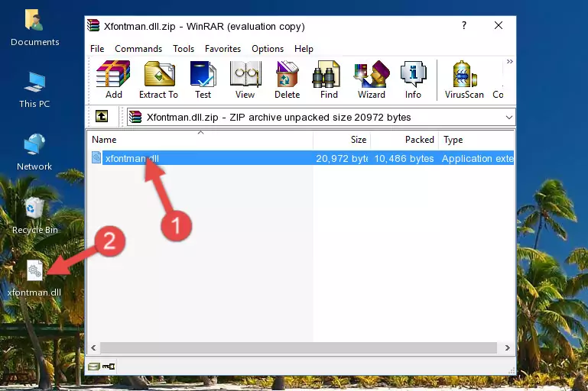Click the right arrow of the horizontal scrollbar
This screenshot has width=588, height=391.
point(508,347)
